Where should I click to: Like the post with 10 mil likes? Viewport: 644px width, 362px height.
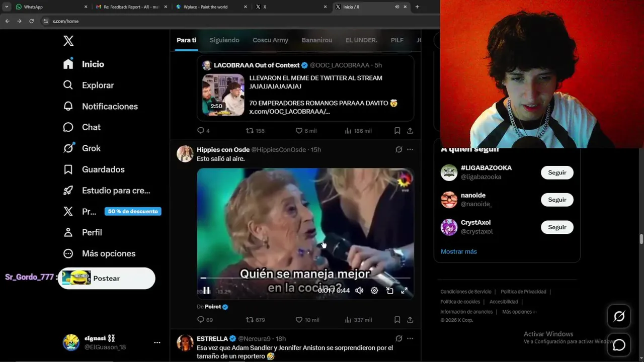tap(307, 320)
